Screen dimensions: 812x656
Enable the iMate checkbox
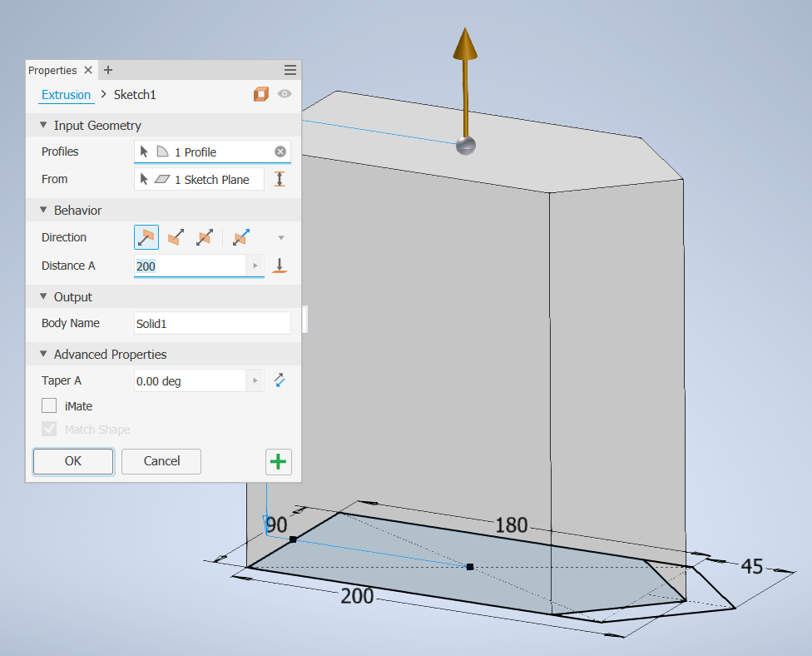pyautogui.click(x=47, y=405)
